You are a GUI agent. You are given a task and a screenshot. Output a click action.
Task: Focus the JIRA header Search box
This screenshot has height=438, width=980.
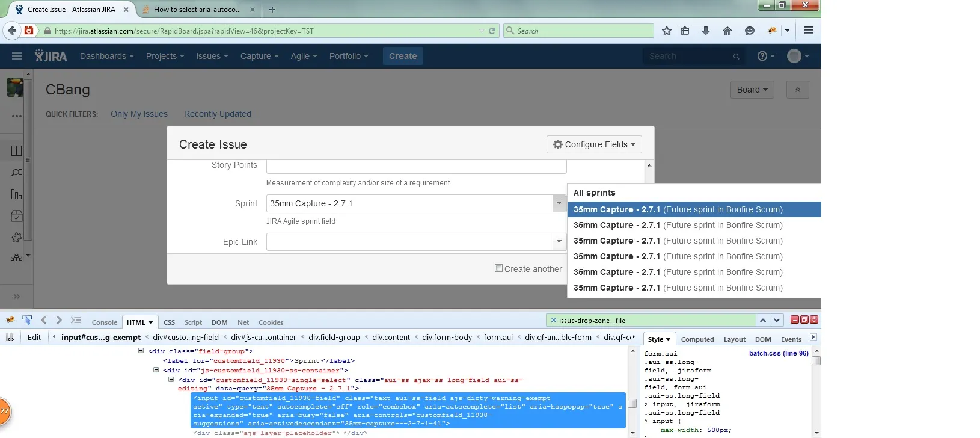pos(694,56)
